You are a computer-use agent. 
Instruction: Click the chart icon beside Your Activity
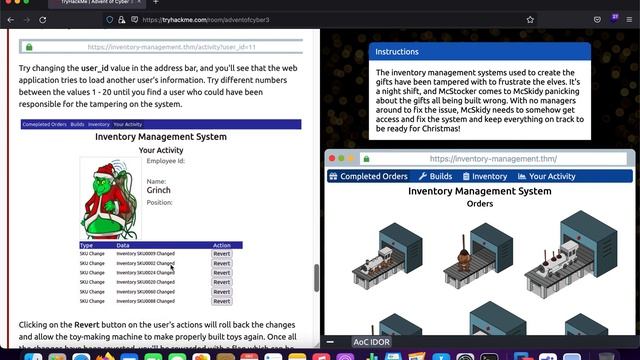click(522, 176)
